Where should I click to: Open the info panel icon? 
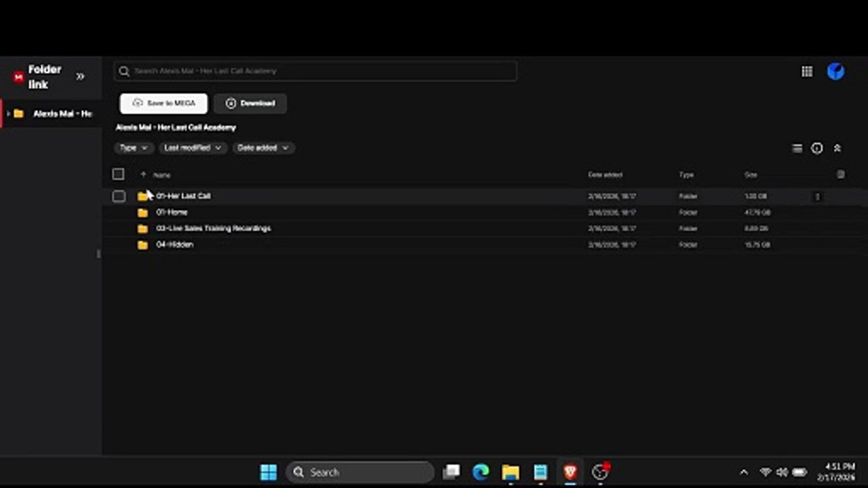pyautogui.click(x=817, y=148)
